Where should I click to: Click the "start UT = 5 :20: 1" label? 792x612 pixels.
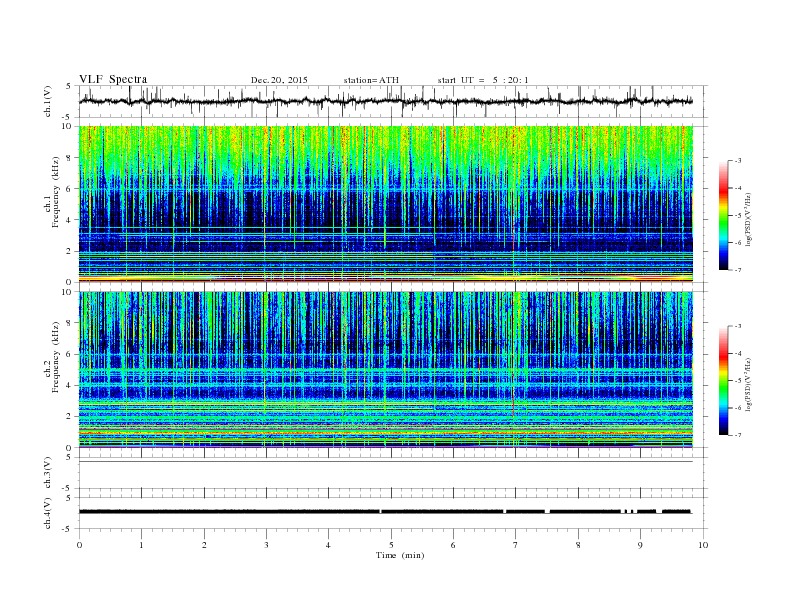pos(483,80)
